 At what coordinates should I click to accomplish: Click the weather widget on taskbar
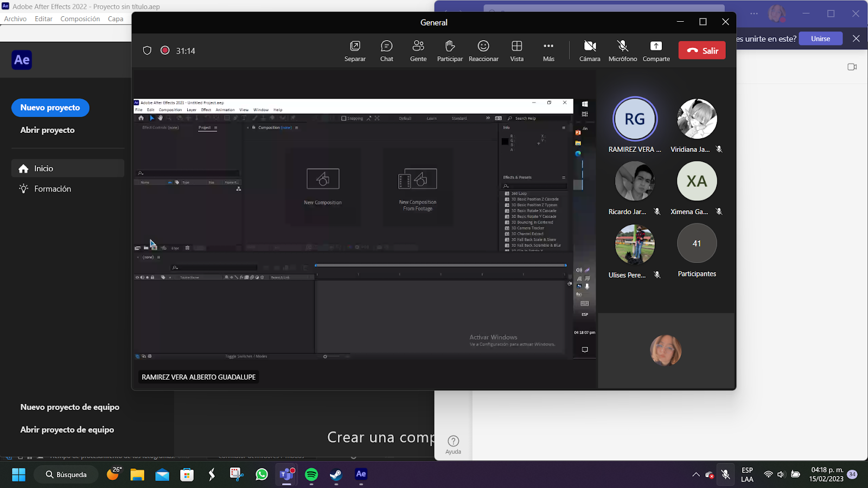113,474
